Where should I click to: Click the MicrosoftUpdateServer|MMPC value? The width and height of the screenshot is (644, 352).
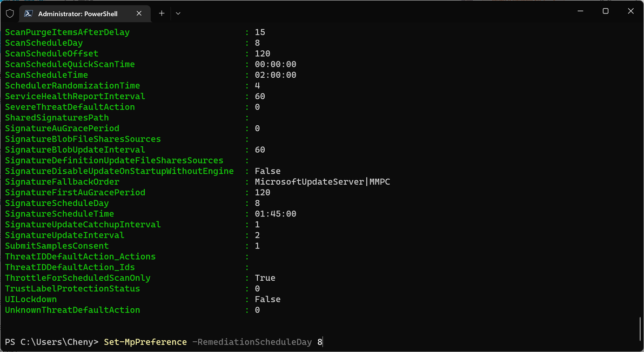click(x=322, y=182)
